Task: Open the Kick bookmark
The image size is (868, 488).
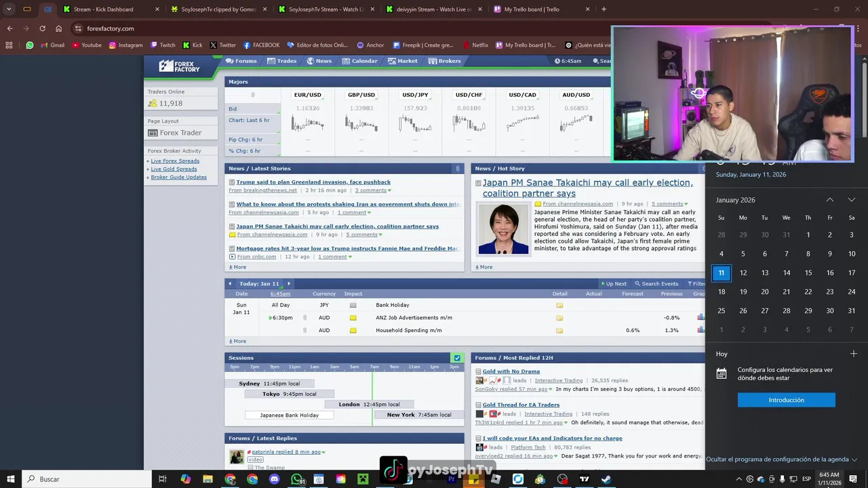Action: [x=192, y=45]
